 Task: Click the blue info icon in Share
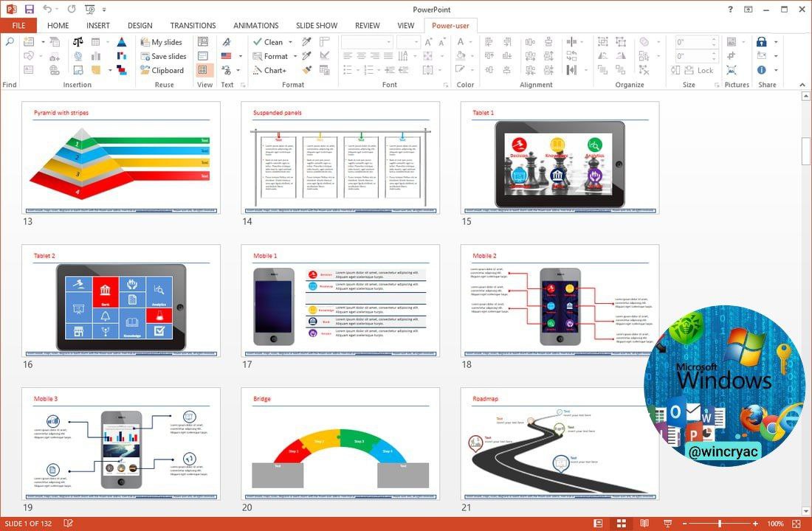click(x=761, y=70)
